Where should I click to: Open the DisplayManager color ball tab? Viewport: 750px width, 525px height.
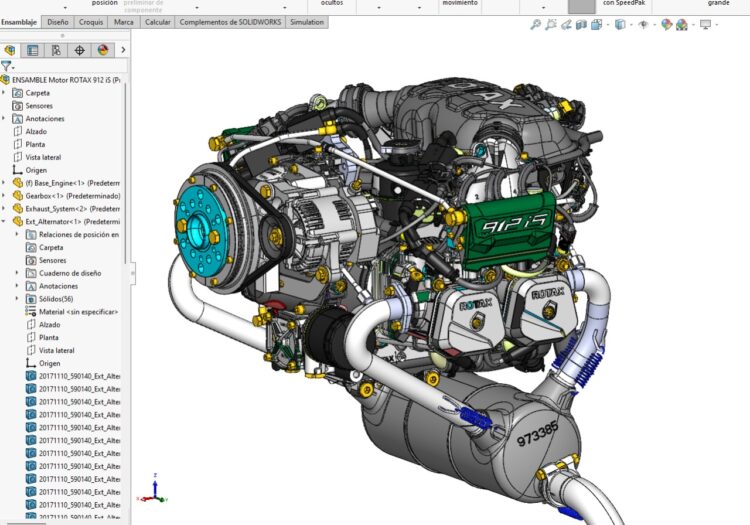click(x=103, y=50)
